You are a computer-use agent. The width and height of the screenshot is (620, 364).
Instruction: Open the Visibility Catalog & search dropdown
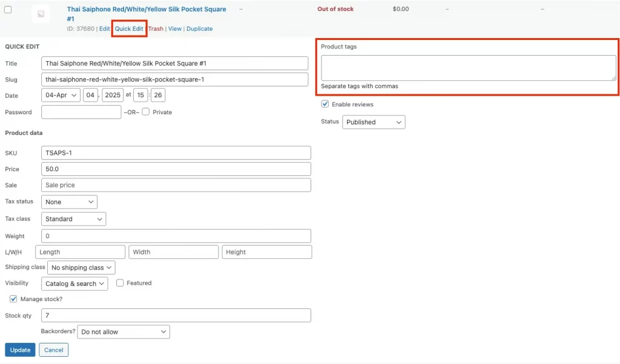tap(74, 284)
